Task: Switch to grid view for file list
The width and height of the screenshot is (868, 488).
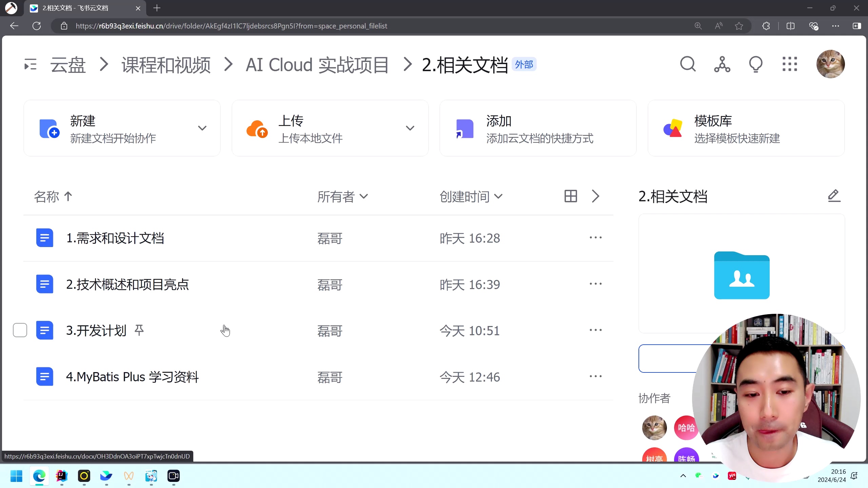Action: [570, 196]
